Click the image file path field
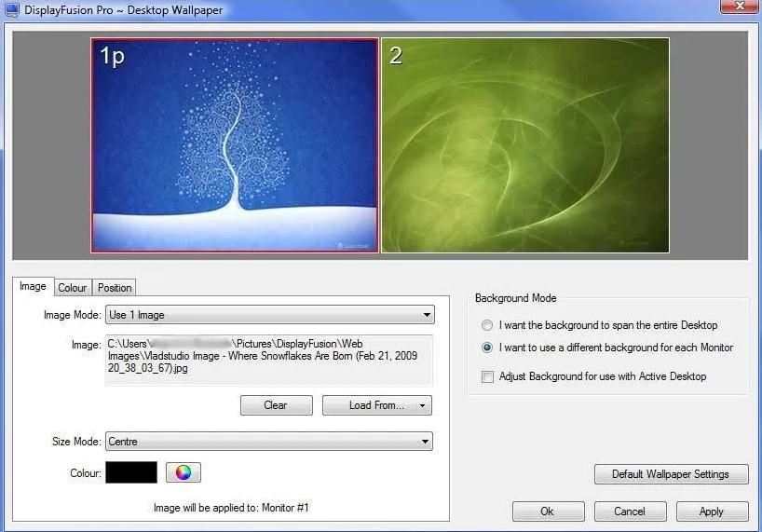762x532 pixels. click(268, 360)
